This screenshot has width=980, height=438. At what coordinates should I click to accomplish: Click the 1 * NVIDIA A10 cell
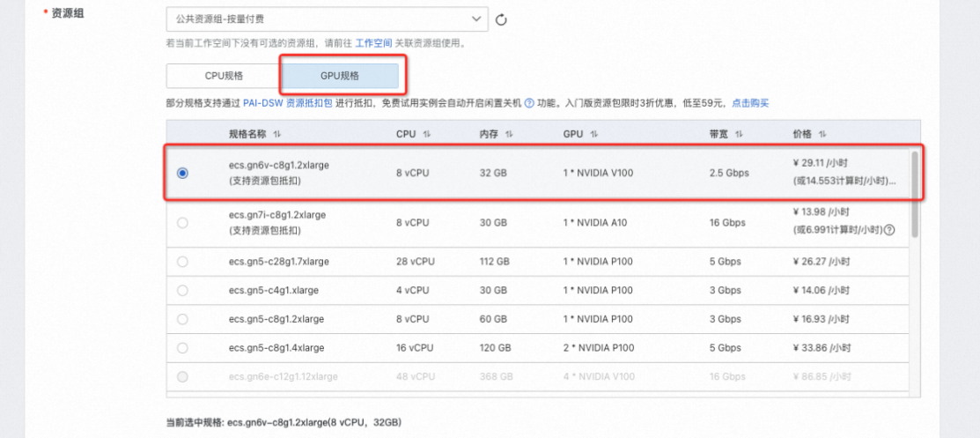(x=595, y=223)
